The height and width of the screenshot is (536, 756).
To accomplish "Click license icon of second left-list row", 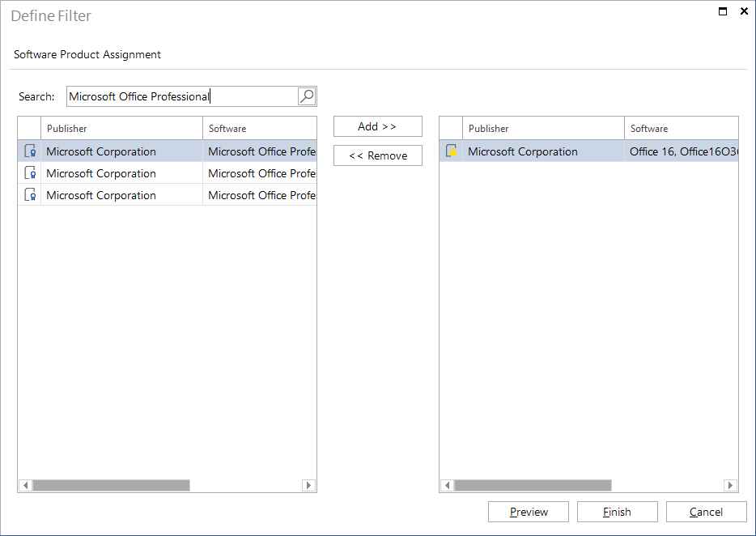I will click(x=30, y=172).
